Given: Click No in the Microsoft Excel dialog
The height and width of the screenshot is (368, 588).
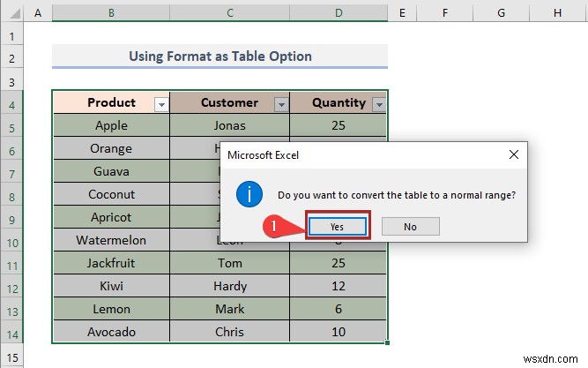Looking at the screenshot, I should [x=410, y=227].
